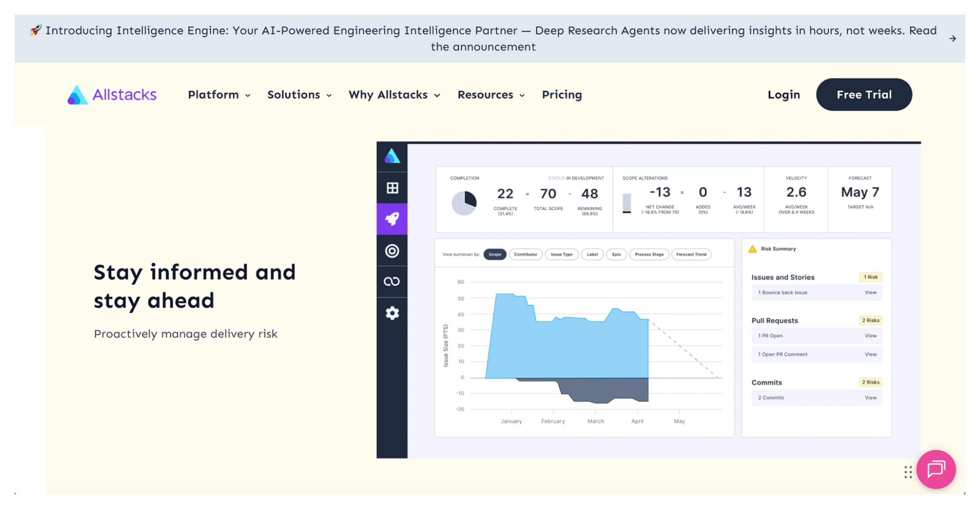View the 1 Bounce back issue row
The height and width of the screenshot is (511, 980).
pos(816,293)
